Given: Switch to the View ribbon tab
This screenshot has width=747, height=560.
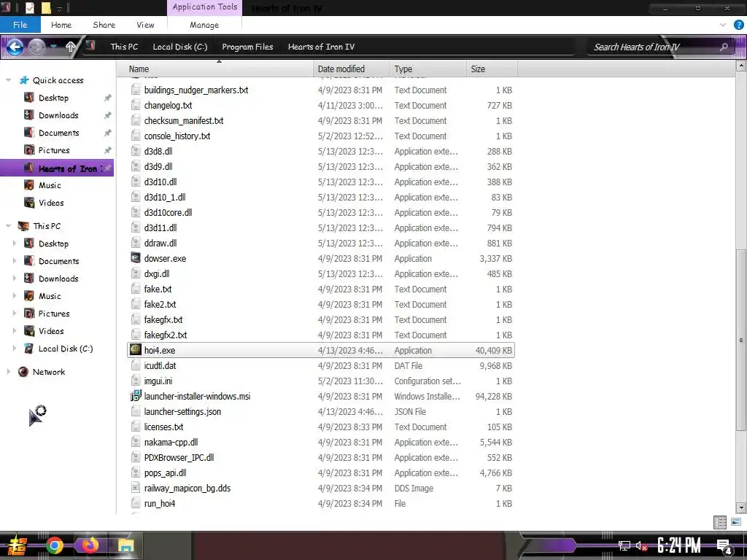Looking at the screenshot, I should click(145, 25).
